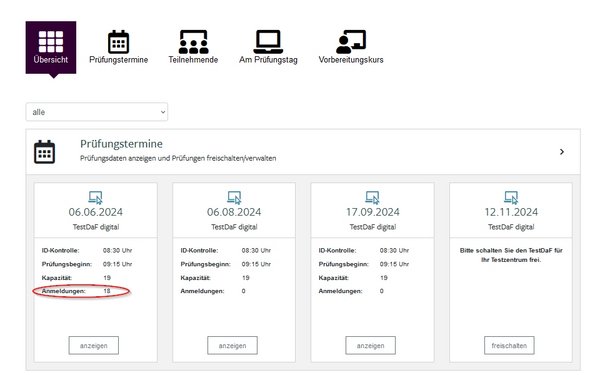This screenshot has width=600, height=375.
Task: Click Prüfungsbeginn label in 06.08.2024 card
Action: 205,264
